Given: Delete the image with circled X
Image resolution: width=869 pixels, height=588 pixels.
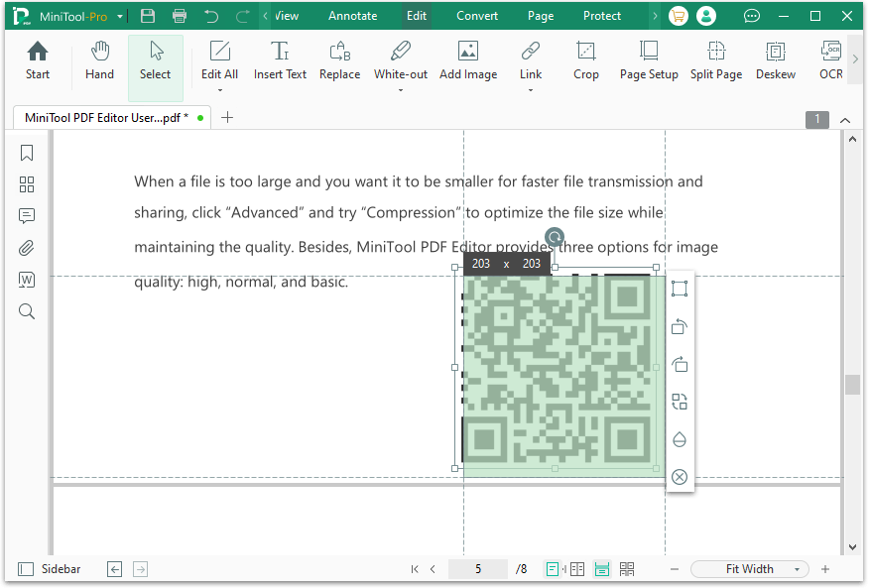Looking at the screenshot, I should tap(680, 477).
